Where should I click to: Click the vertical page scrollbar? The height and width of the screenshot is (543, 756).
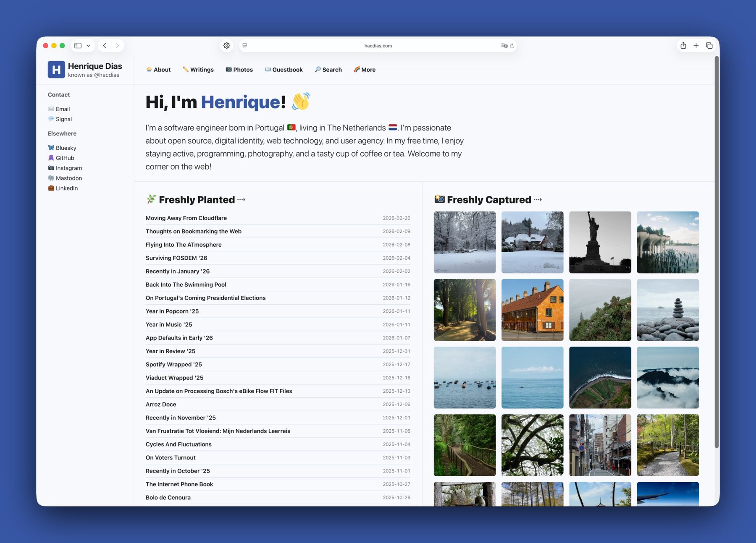717,252
